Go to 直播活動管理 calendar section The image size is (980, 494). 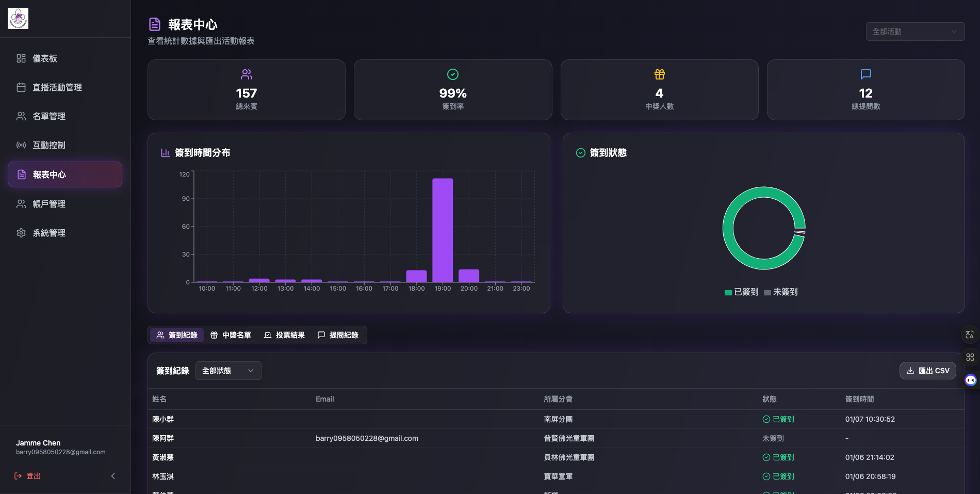tap(57, 87)
